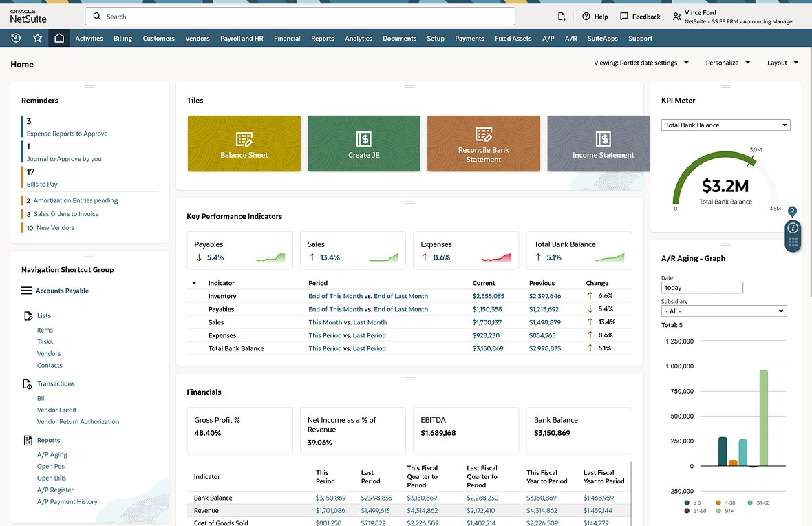This screenshot has width=812, height=526.
Task: Open the Financial menu
Action: [x=287, y=39]
